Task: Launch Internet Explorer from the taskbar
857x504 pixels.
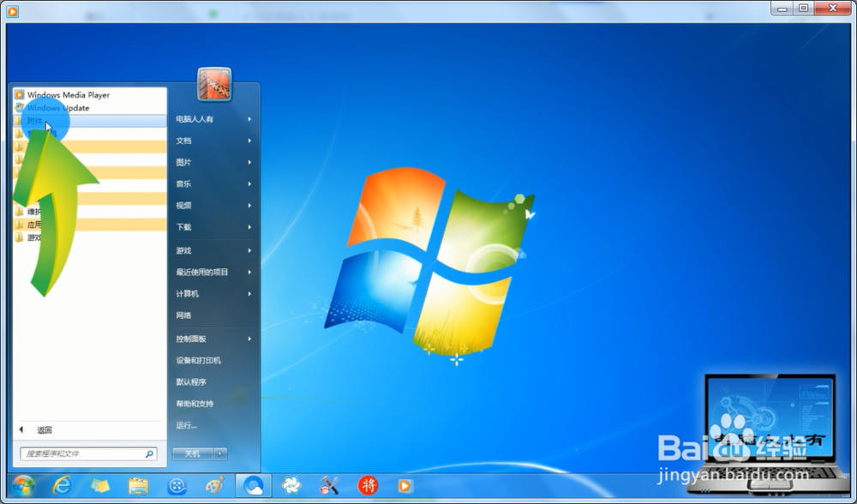Action: (x=62, y=485)
